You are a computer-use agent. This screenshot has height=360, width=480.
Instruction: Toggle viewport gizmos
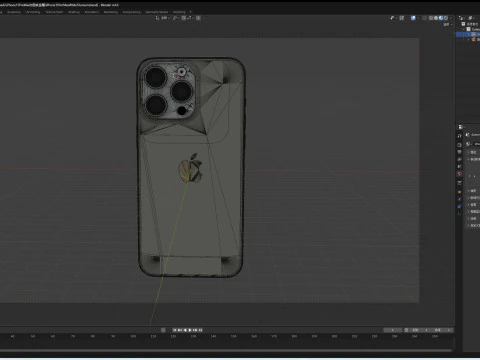click(x=402, y=18)
